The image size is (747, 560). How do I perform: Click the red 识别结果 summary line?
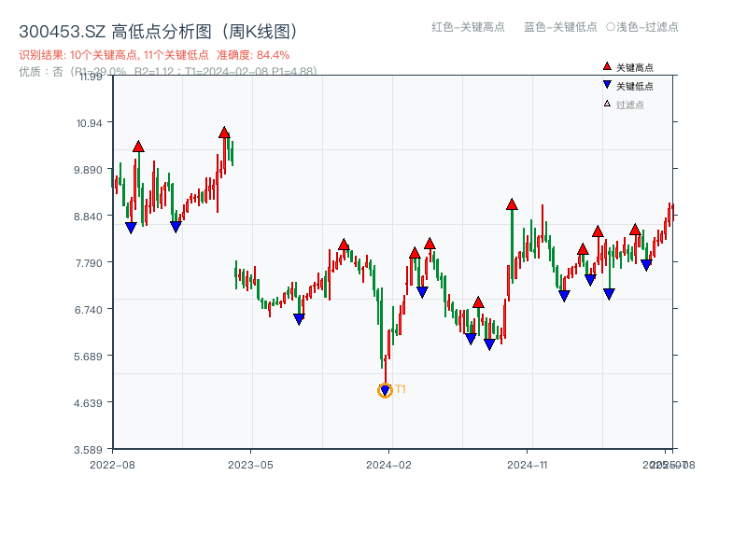click(x=154, y=55)
